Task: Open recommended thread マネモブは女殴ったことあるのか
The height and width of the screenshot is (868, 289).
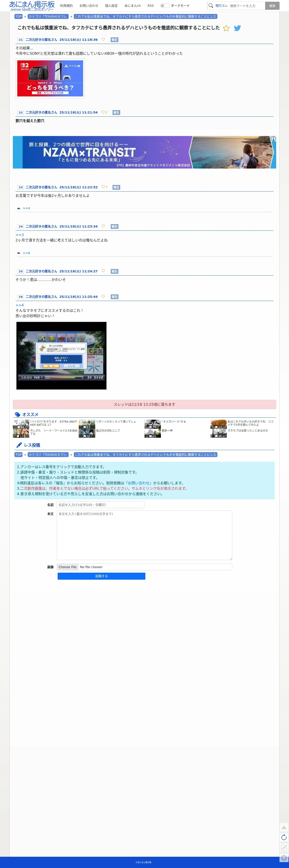Action: point(248,431)
